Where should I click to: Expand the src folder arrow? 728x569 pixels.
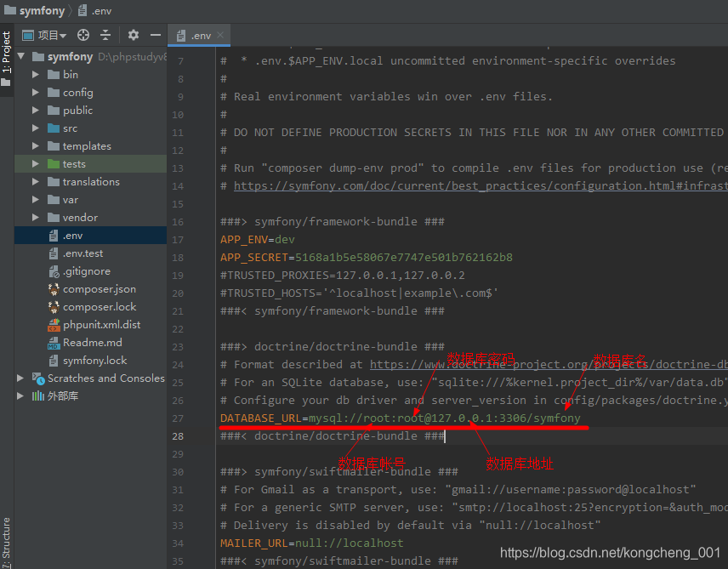(35, 128)
